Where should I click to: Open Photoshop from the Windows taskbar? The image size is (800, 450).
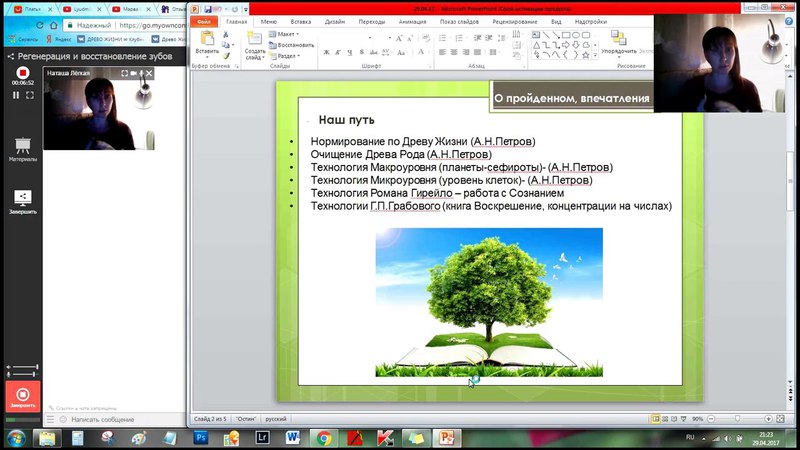[199, 437]
